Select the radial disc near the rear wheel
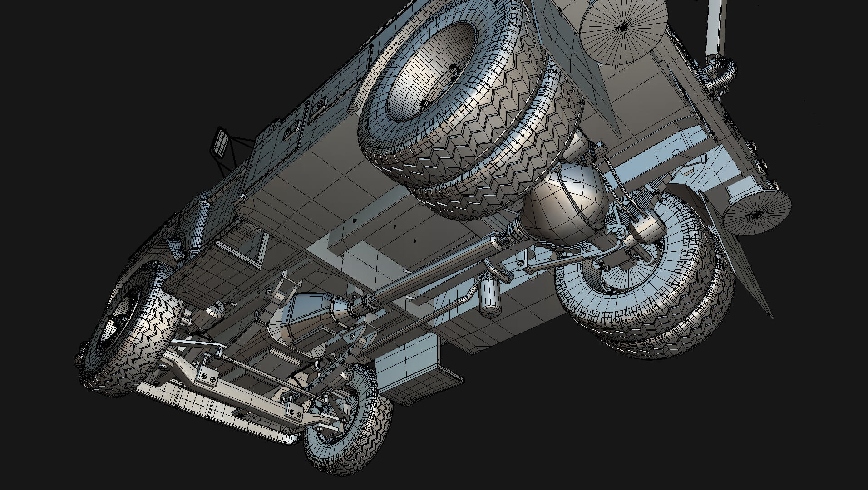868x490 pixels. tap(757, 212)
